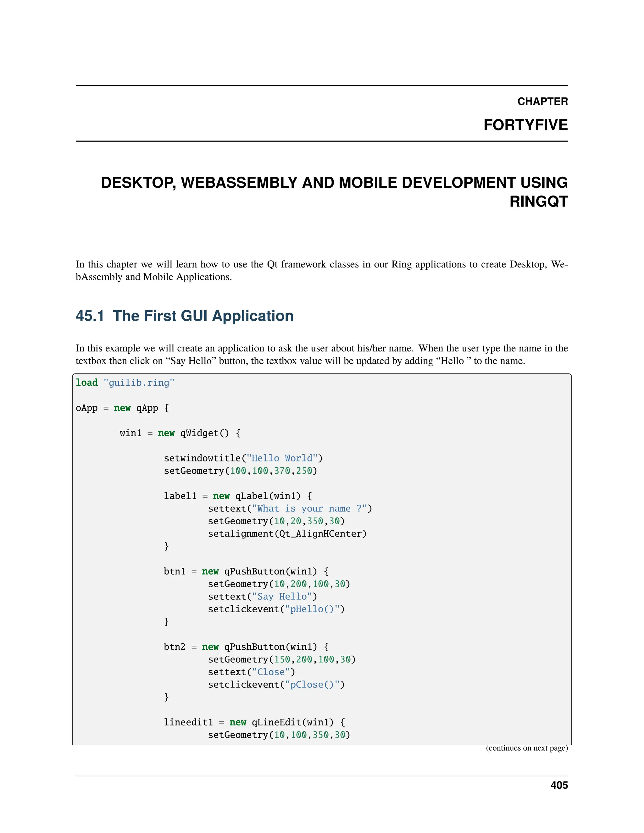Image resolution: width=644 pixels, height=833 pixels.
Task: Click the oApp = new qApp line
Action: click(122, 408)
